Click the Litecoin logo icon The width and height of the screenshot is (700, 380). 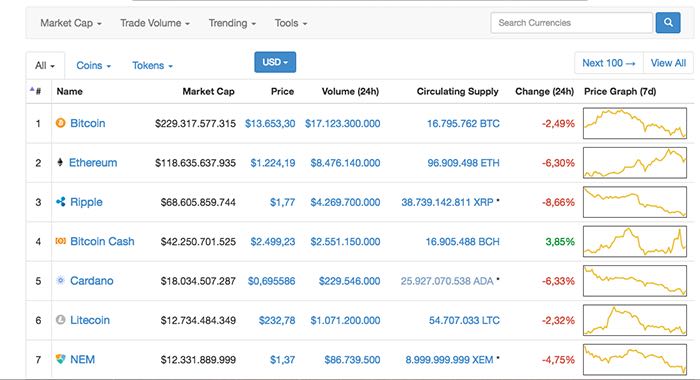pyautogui.click(x=60, y=320)
